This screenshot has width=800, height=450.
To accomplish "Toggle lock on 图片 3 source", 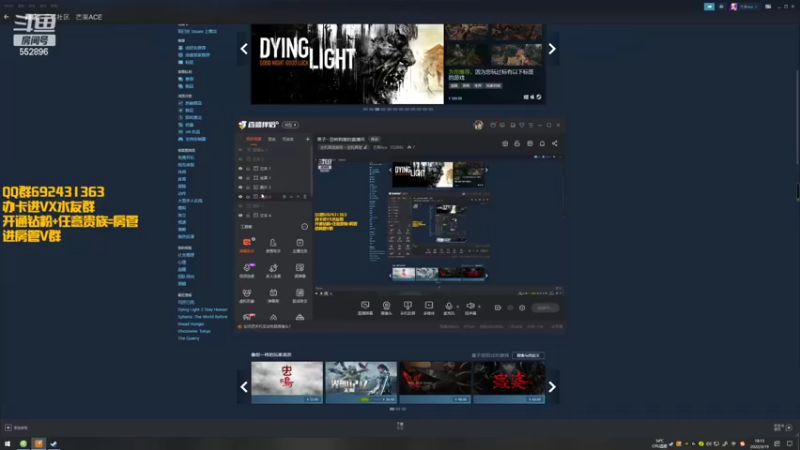I will point(248,187).
